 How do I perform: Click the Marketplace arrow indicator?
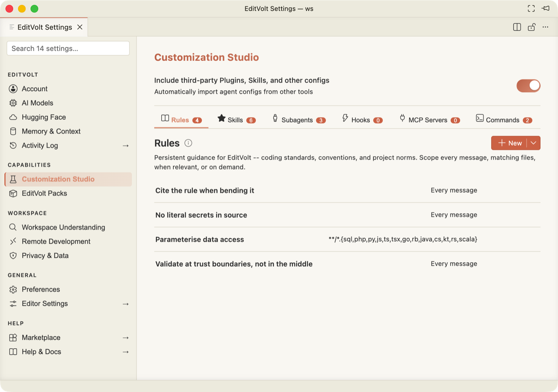point(126,338)
